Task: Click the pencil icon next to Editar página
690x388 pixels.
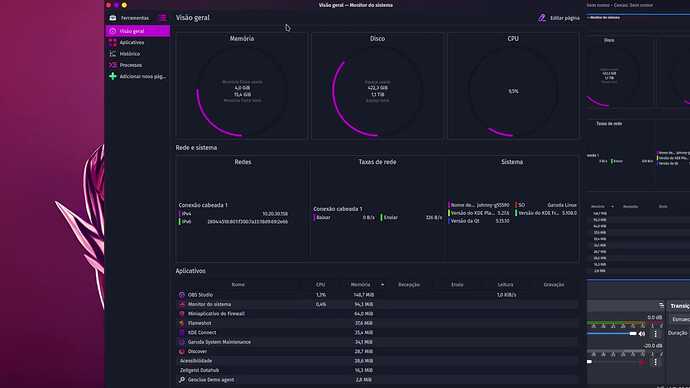Action: pos(542,18)
